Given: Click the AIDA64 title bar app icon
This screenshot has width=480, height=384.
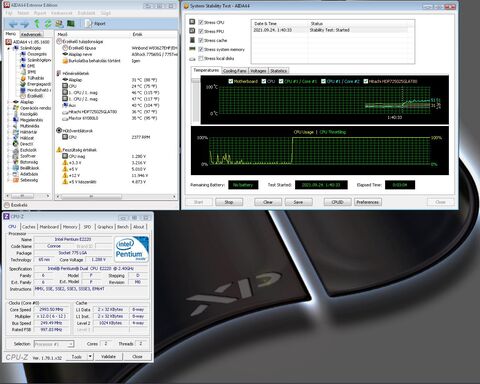Looking at the screenshot, I should click(7, 5).
